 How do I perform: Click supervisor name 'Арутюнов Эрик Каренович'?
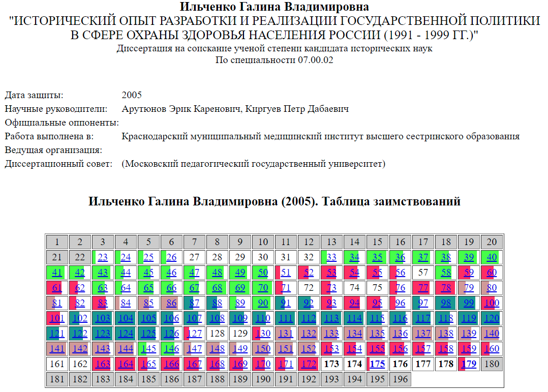click(181, 109)
